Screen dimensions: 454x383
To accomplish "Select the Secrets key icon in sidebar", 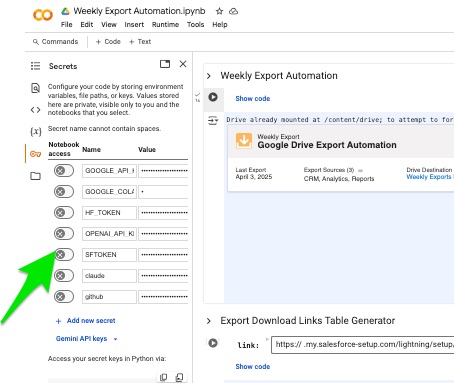I will (35, 154).
